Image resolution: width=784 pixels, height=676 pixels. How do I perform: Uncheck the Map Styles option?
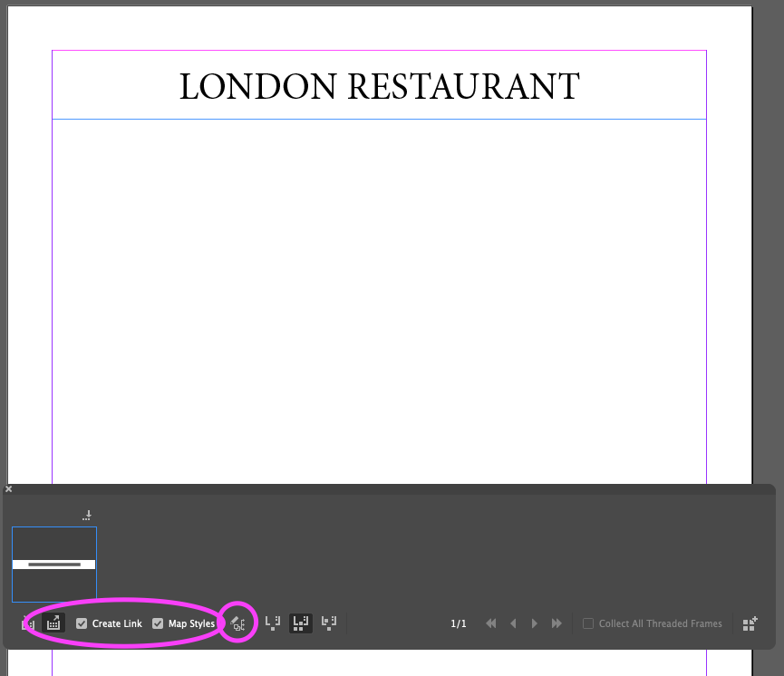click(158, 623)
